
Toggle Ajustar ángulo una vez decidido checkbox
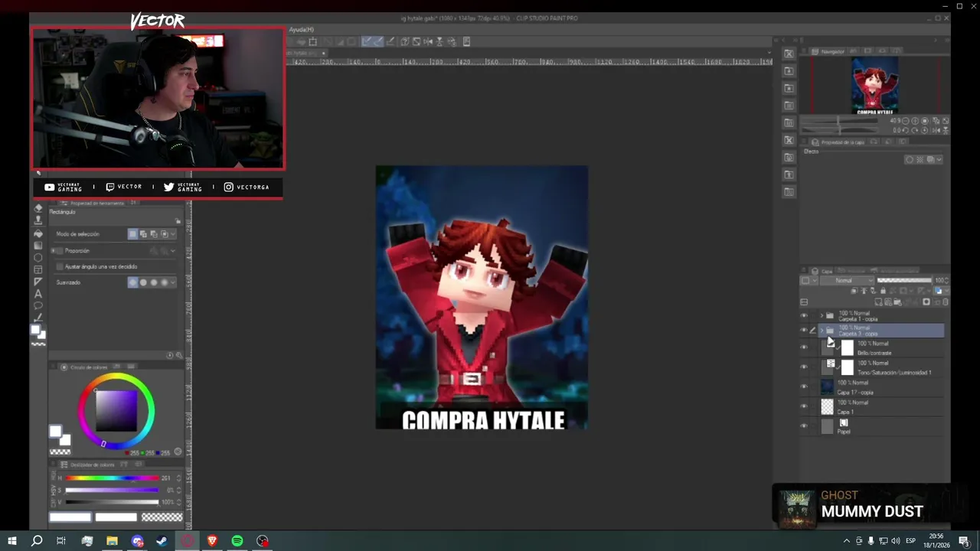tap(60, 266)
